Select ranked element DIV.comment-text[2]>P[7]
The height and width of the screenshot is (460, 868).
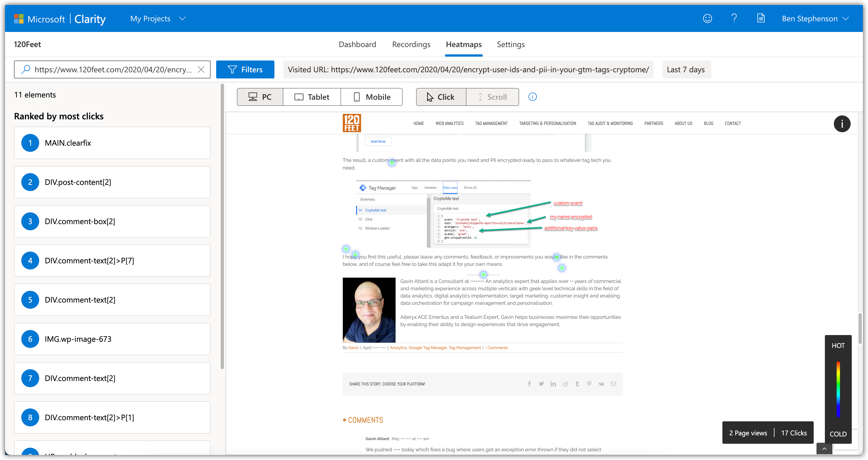pos(112,261)
